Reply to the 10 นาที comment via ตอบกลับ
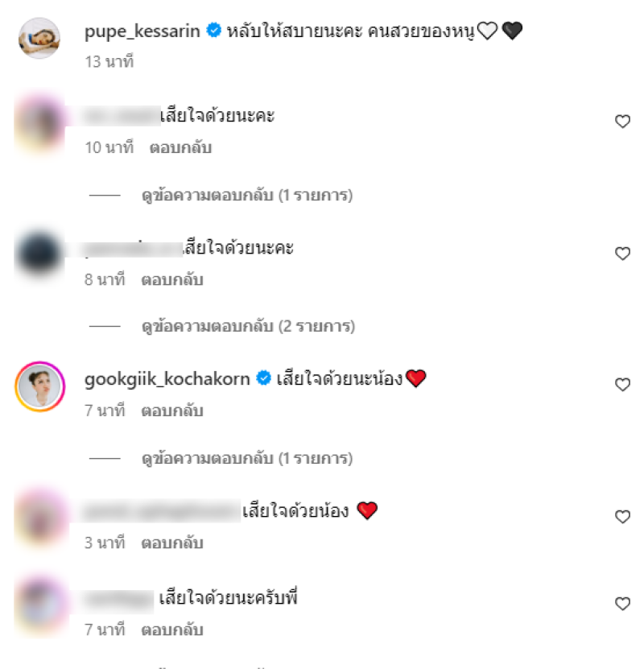Image resolution: width=644 pixels, height=669 pixels. click(x=180, y=147)
